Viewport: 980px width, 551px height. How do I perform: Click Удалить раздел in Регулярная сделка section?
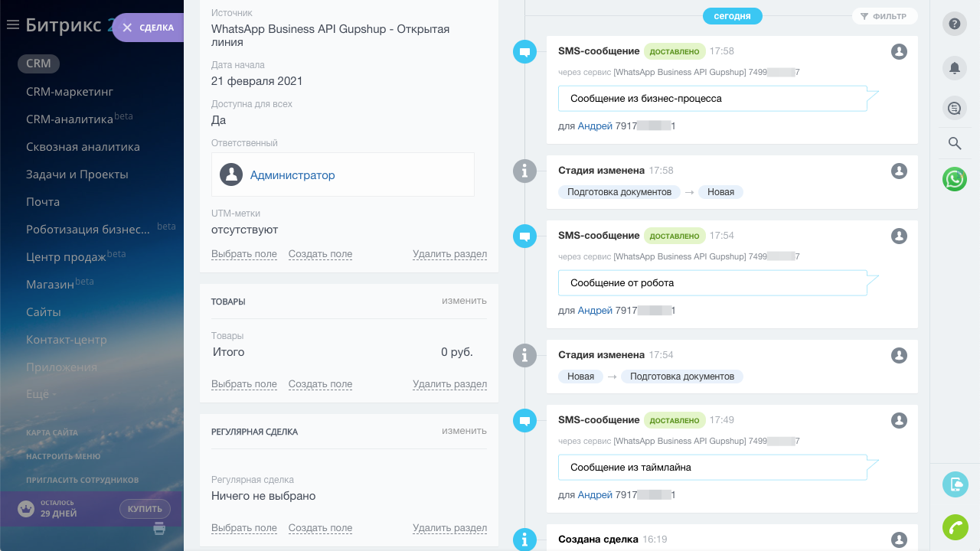(x=449, y=528)
